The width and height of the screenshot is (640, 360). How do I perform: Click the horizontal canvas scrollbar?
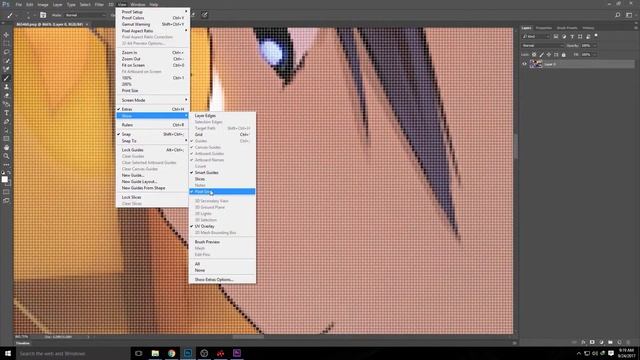click(x=248, y=337)
